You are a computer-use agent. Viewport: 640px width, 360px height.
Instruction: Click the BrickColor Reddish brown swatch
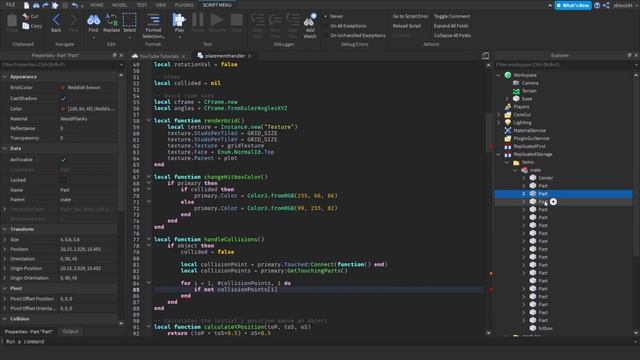[63, 87]
